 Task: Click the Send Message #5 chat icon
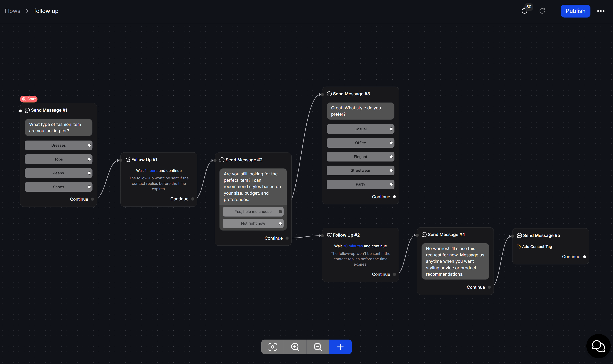(x=519, y=236)
